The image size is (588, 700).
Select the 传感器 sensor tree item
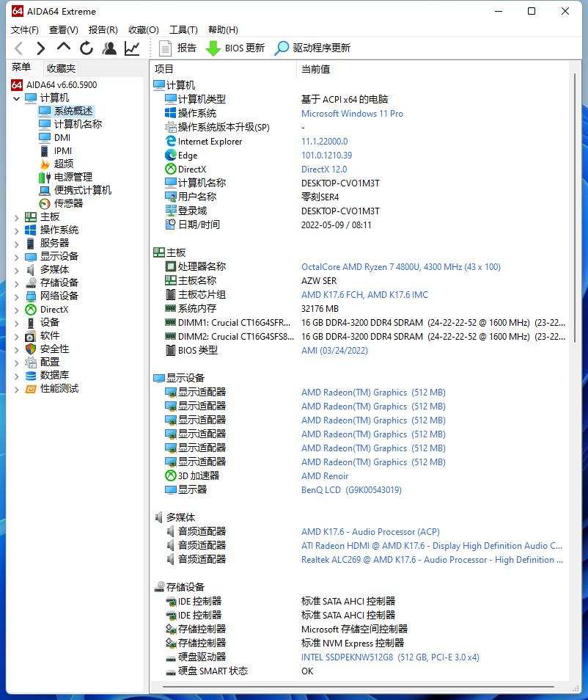coord(61,203)
